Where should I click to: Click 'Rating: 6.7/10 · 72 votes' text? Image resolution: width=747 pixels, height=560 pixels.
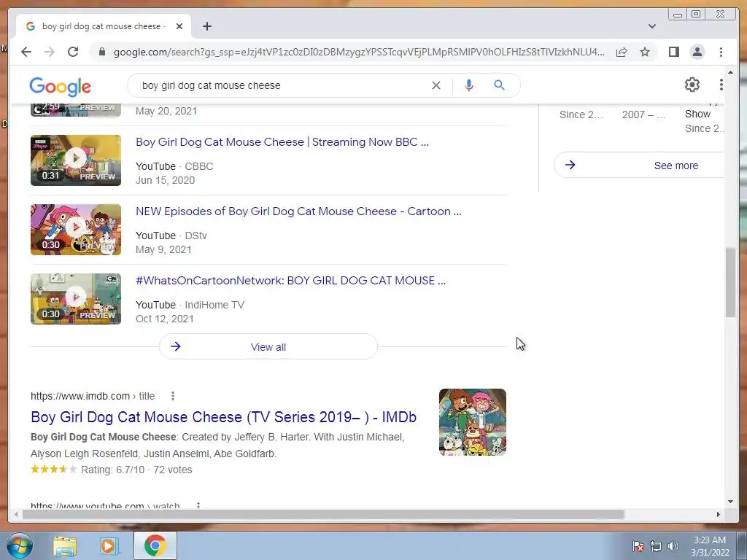(136, 470)
